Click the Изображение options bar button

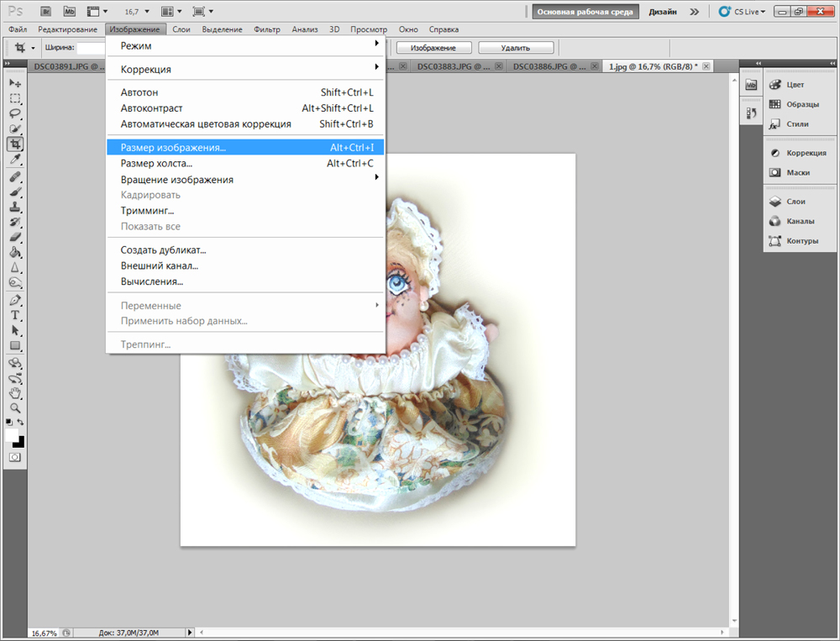433,48
